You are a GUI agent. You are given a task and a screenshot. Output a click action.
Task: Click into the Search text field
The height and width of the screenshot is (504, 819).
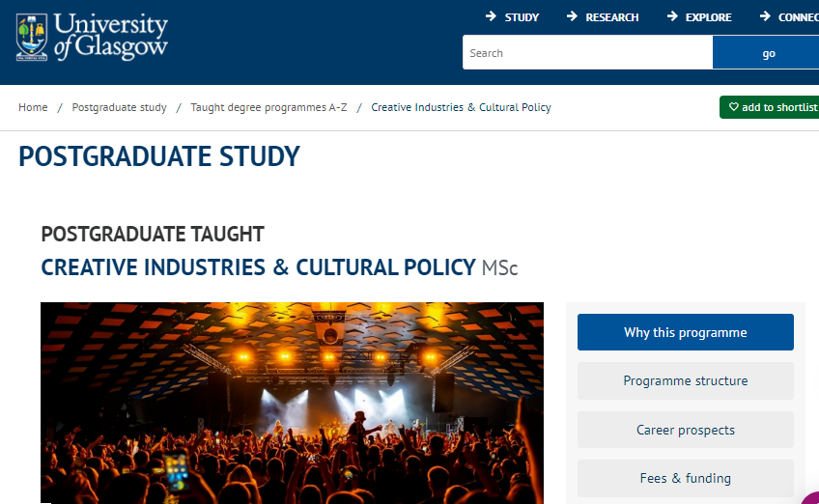pos(587,53)
